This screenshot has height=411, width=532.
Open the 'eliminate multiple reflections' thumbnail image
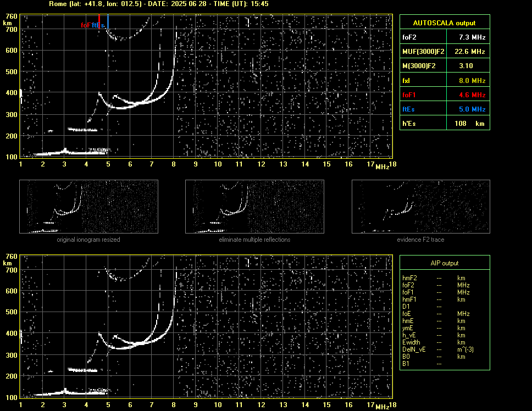[x=255, y=207]
